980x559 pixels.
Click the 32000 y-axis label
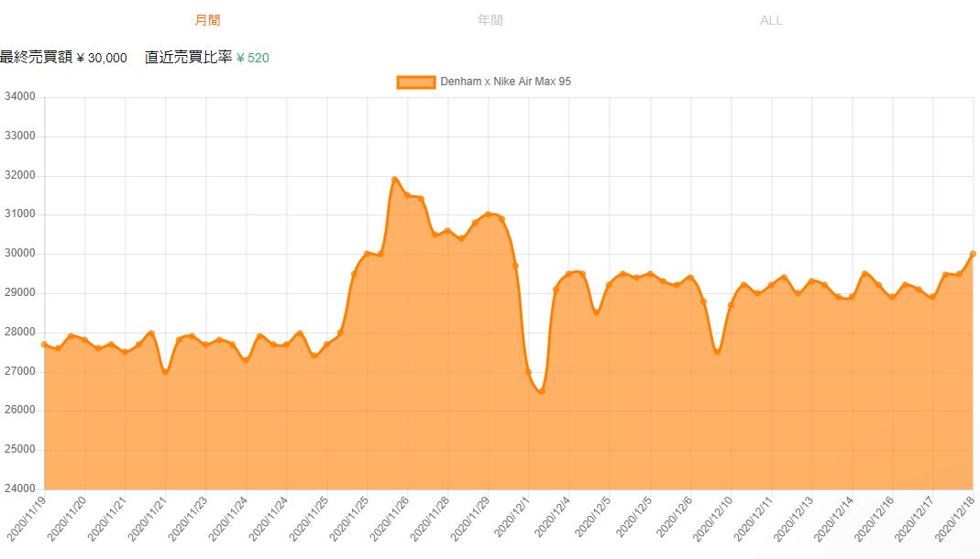click(20, 175)
